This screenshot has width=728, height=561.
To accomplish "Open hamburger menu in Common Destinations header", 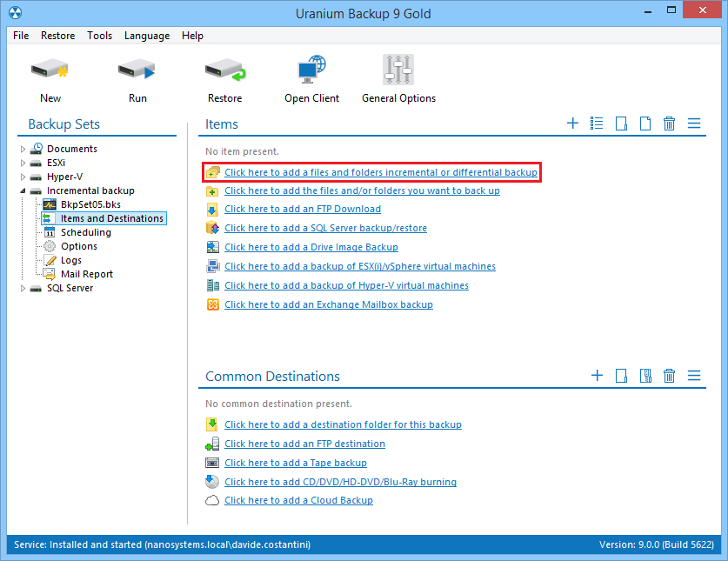I will [x=694, y=376].
